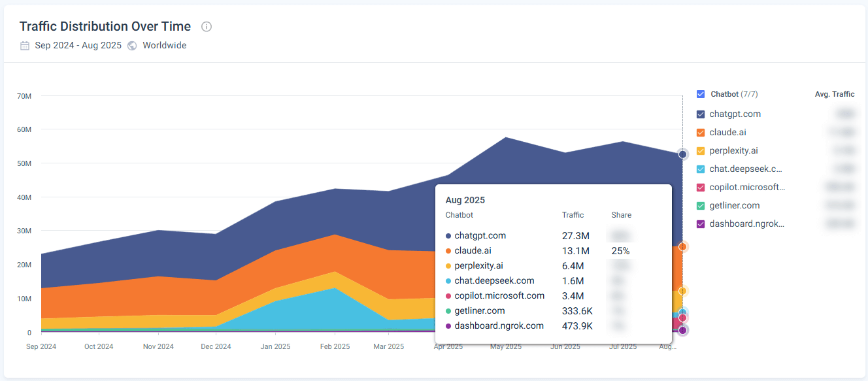This screenshot has width=868, height=381.
Task: Click the orange claude.ai data point marker
Action: 682,247
